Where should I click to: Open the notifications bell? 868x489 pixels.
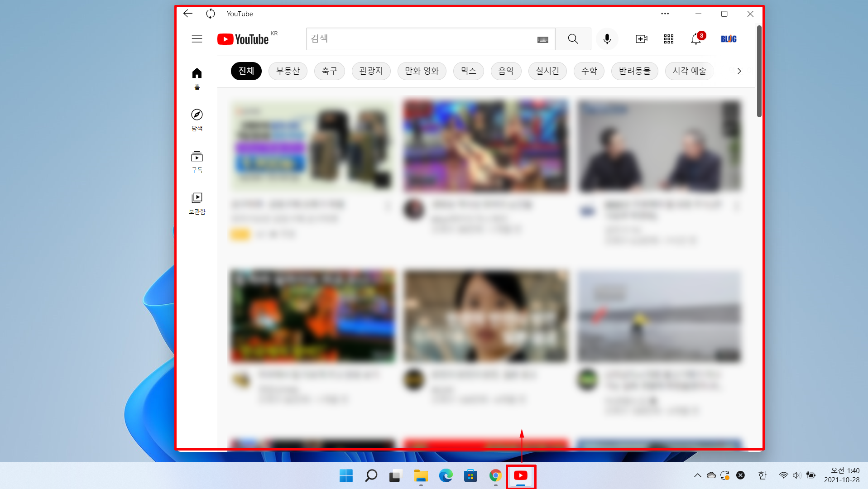(696, 39)
